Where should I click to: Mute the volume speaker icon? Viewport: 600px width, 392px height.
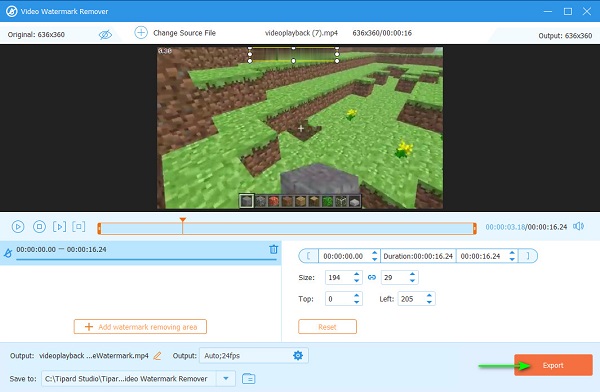pos(578,226)
